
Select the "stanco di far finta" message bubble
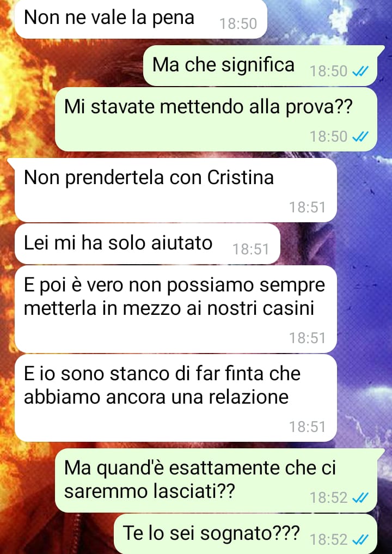(x=175, y=398)
